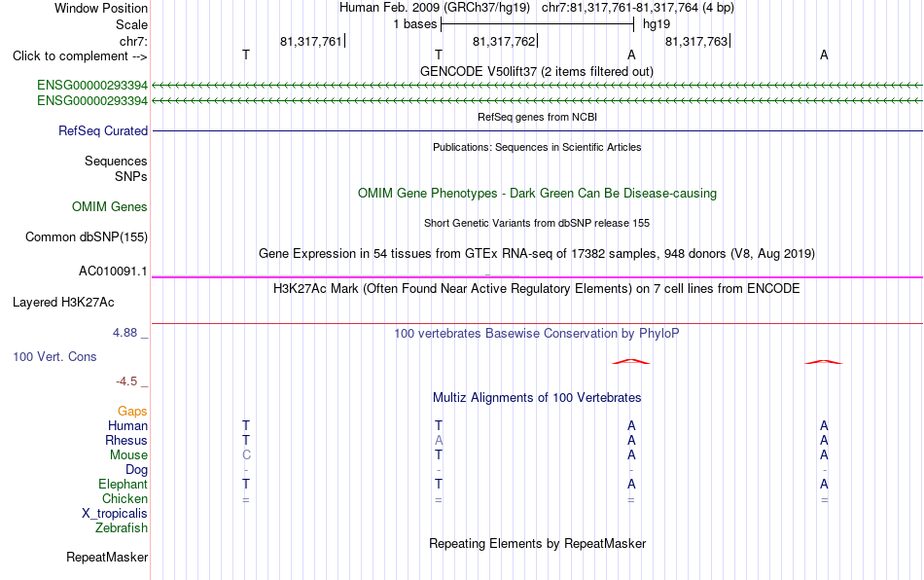Open 'RefSeq genes from NCBI' title
This screenshot has width=924, height=580.
tap(537, 118)
